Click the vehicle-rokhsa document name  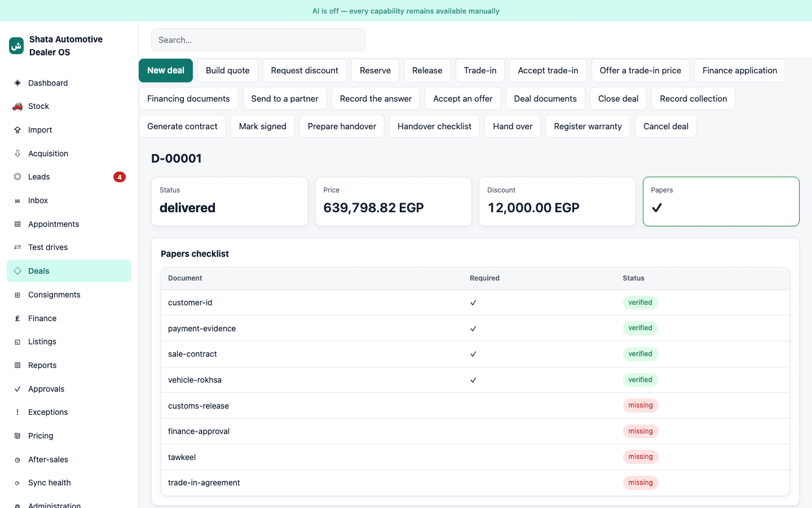(x=195, y=380)
